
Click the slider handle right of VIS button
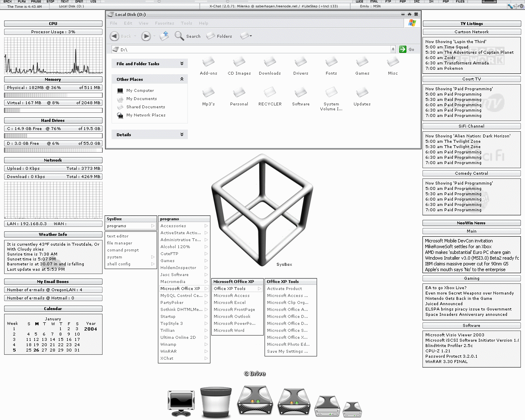pyautogui.click(x=159, y=2)
